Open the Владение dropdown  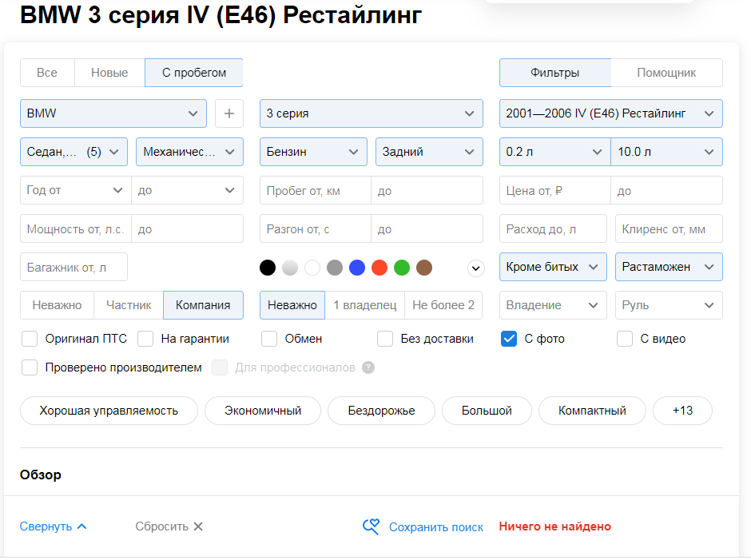pyautogui.click(x=553, y=305)
